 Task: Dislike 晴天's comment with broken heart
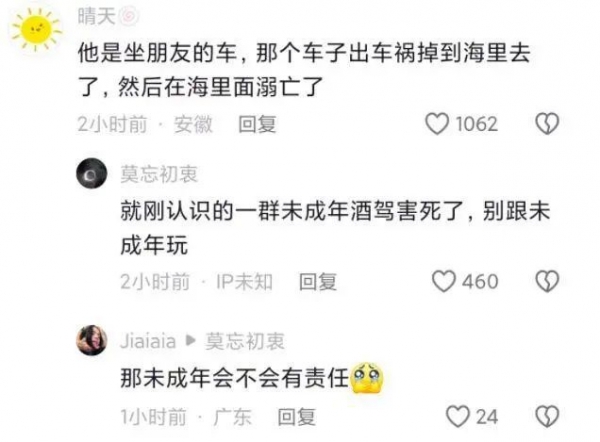click(x=547, y=124)
